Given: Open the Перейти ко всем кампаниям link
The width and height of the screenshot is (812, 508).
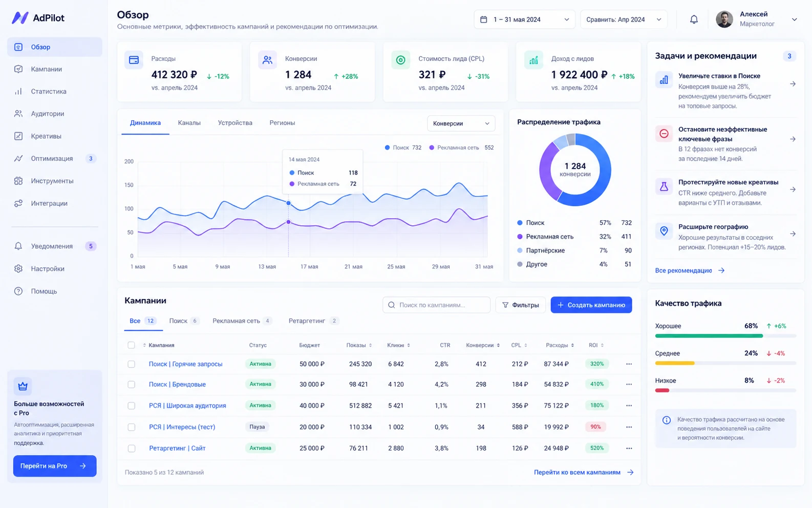Looking at the screenshot, I should click(584, 472).
